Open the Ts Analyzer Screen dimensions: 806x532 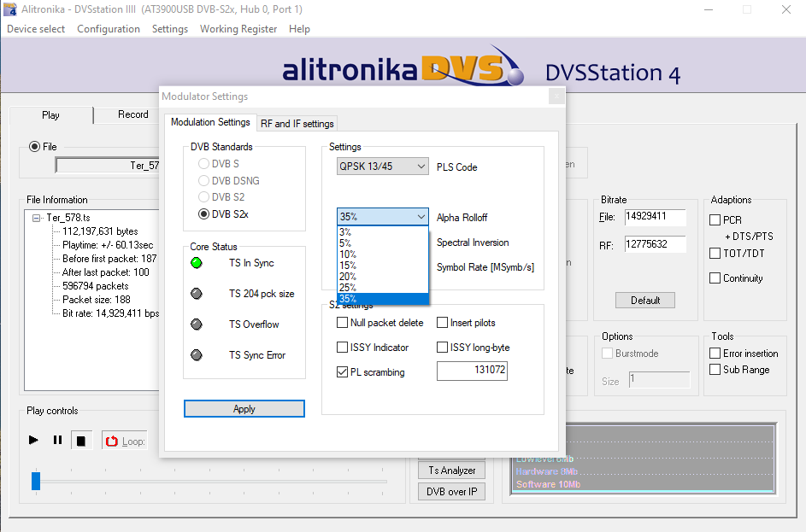click(452, 471)
